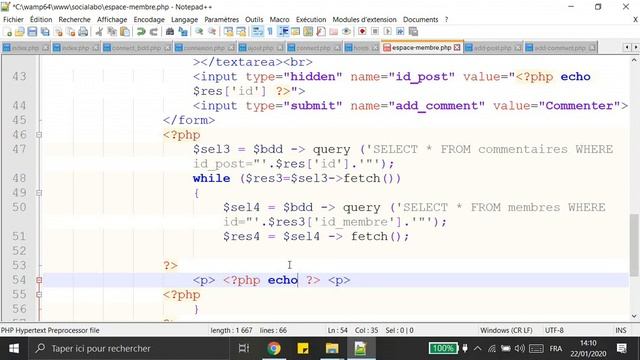Show hidden system tray icons chevron
Screen dimensions: 640x360
pos(478,349)
